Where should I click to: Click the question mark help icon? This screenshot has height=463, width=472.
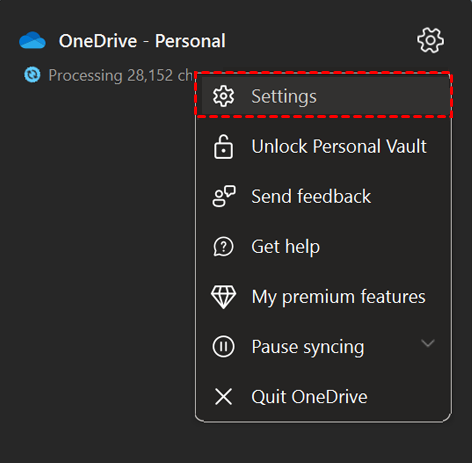click(x=223, y=247)
